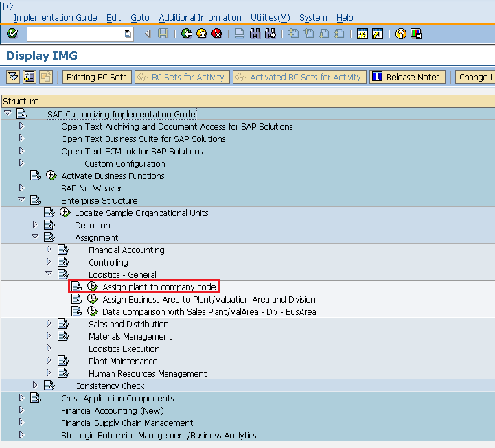Execute Activate Business Functions clock icon

(x=51, y=176)
